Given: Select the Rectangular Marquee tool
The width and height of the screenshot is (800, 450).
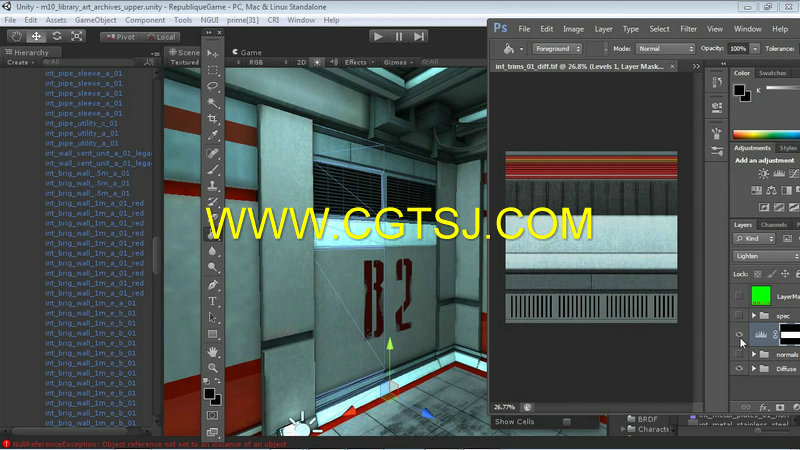Looking at the screenshot, I should (x=213, y=70).
